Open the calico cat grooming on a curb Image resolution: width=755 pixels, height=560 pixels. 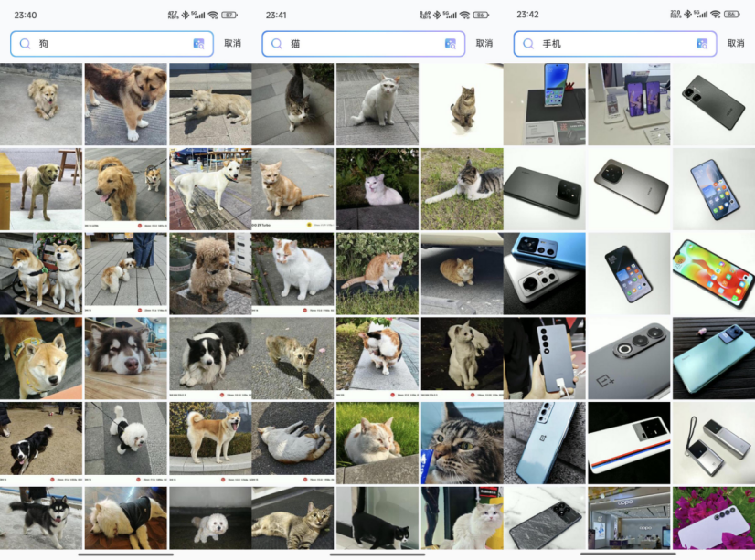[377, 358]
